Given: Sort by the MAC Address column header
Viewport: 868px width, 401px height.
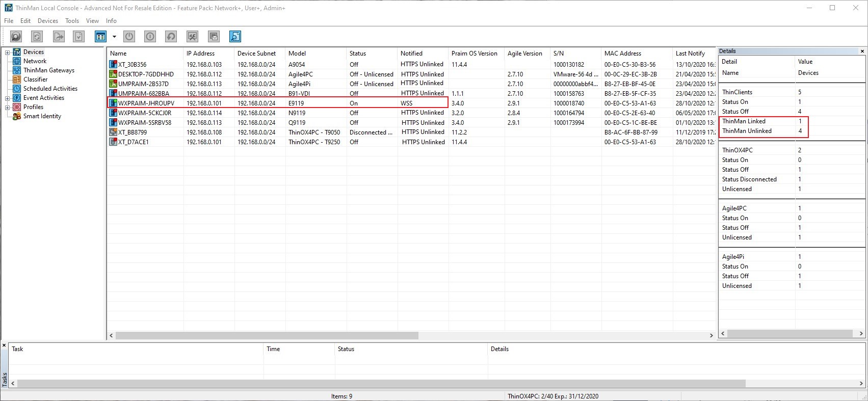Looking at the screenshot, I should 637,54.
